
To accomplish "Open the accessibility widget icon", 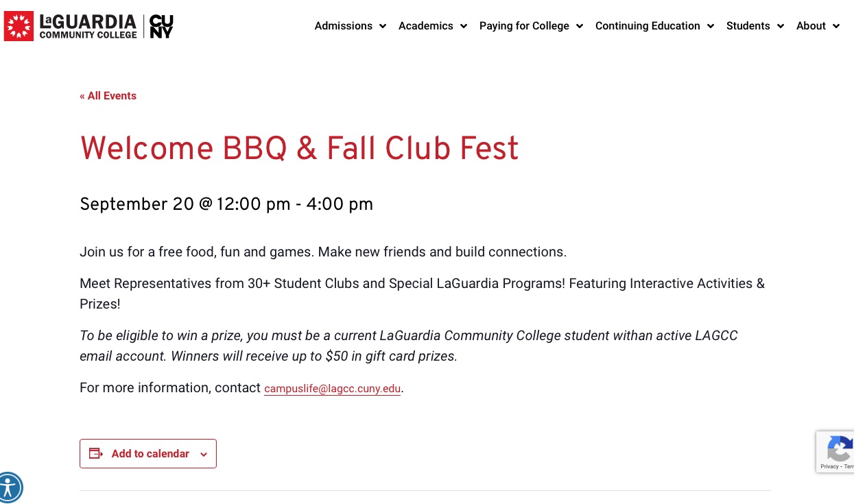I will [9, 488].
